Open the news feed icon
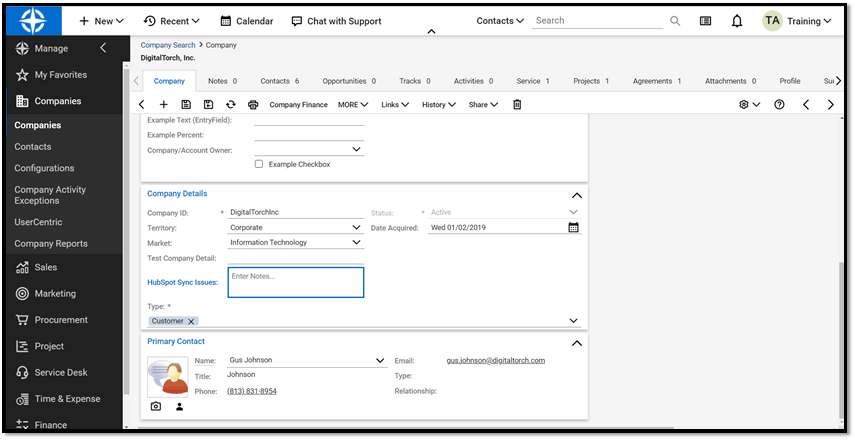Image resolution: width=855 pixels, height=440 pixels. point(706,21)
